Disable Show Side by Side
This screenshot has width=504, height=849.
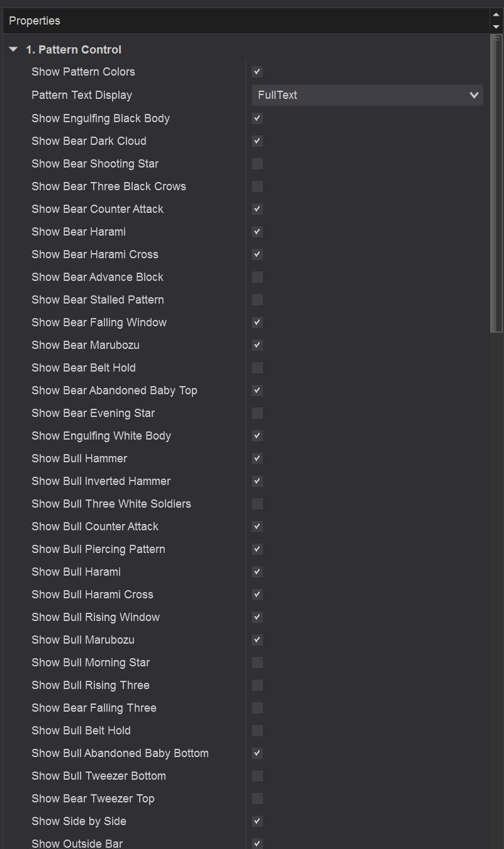pos(257,821)
